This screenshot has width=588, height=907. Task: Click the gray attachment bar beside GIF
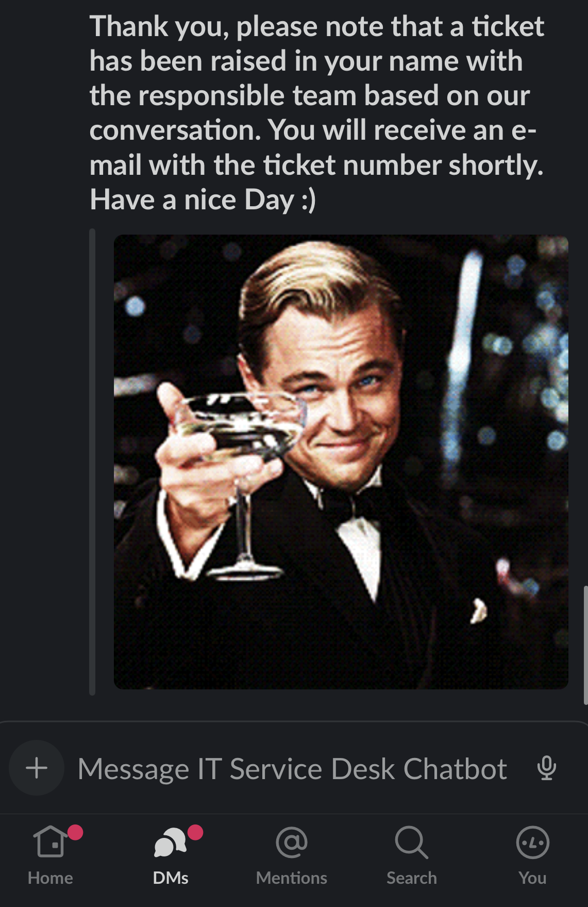pos(92,462)
